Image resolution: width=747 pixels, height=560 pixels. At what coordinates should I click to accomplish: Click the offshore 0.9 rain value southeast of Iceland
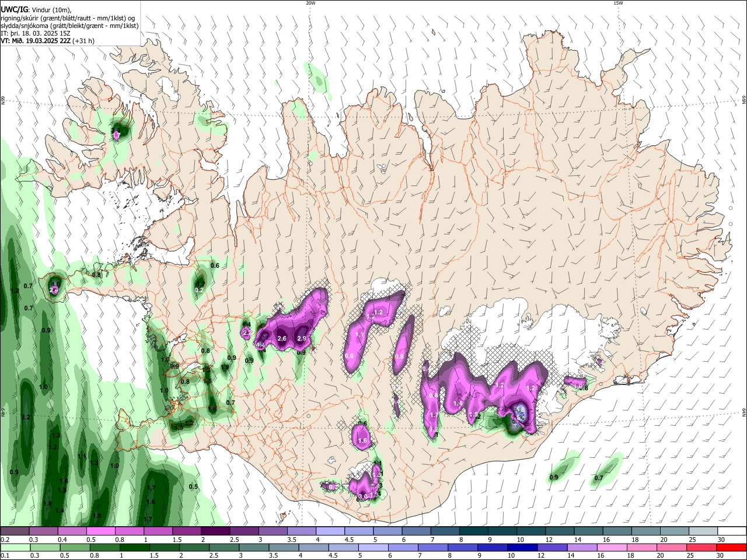coord(554,478)
